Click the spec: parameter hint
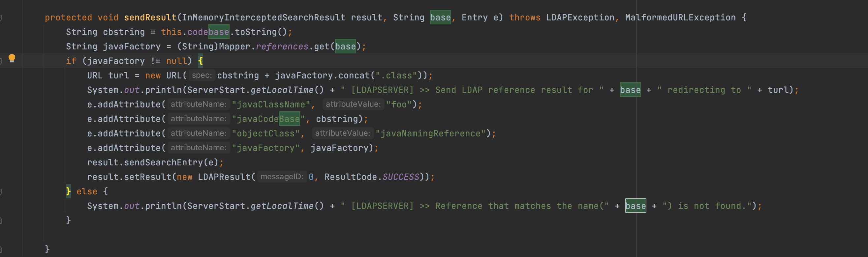This screenshot has width=868, height=257. [x=202, y=75]
